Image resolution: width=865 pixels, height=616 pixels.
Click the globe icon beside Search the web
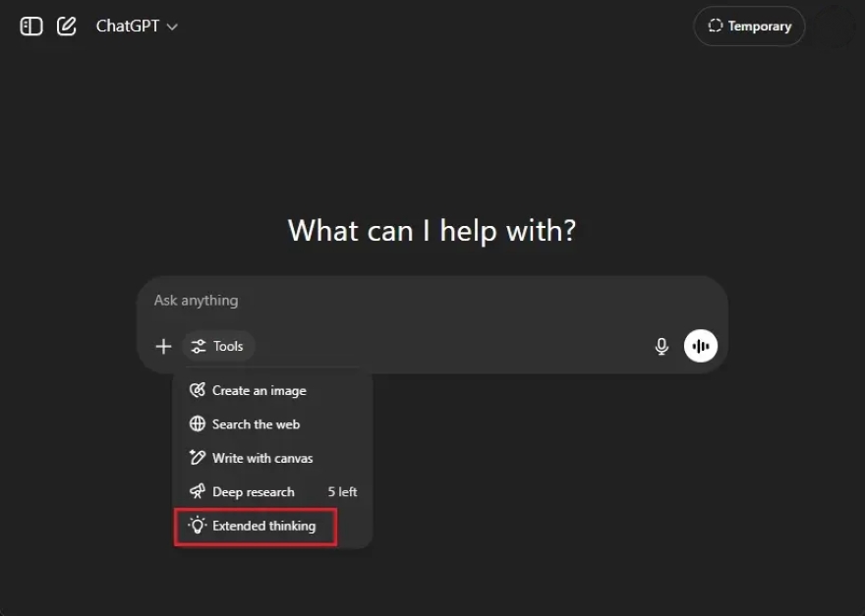click(197, 424)
